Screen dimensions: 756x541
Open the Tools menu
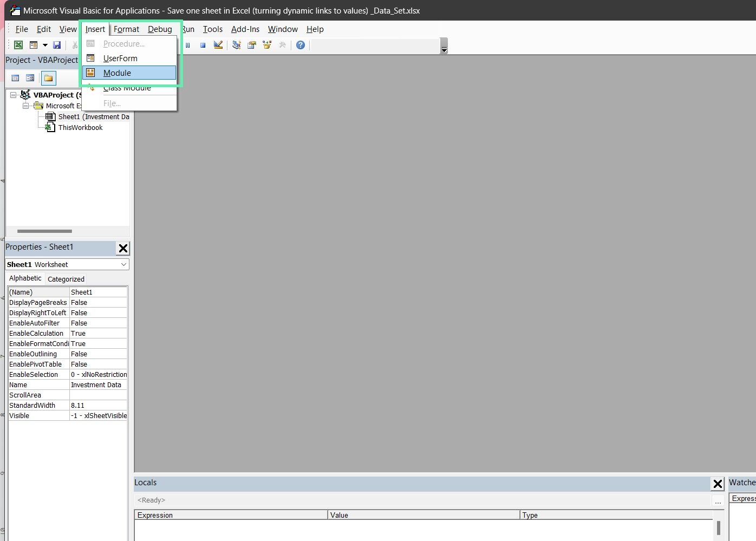tap(213, 29)
